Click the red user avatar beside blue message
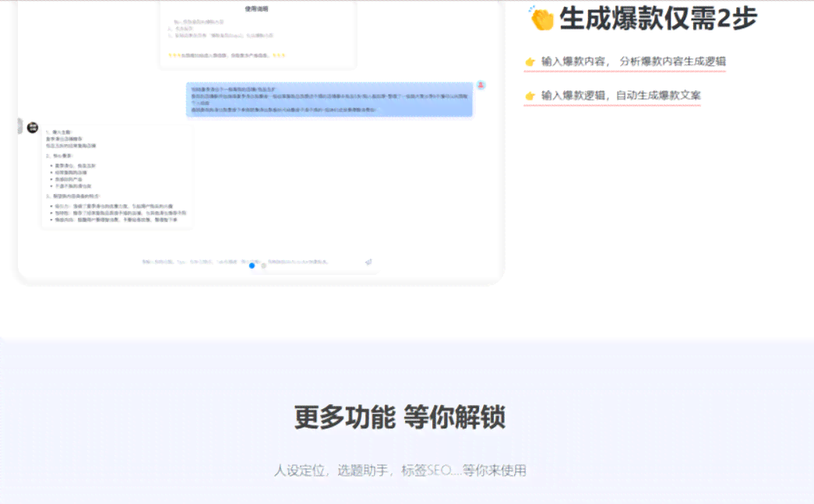 coord(481,85)
